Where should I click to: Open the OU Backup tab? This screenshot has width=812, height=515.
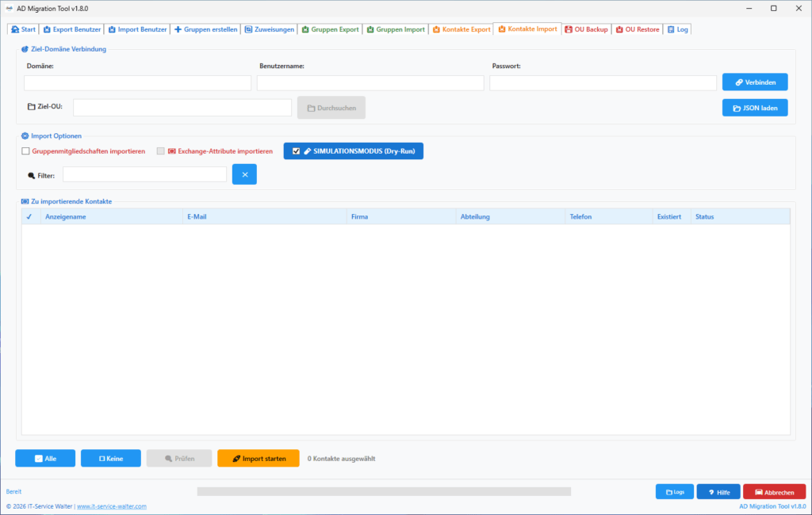pyautogui.click(x=586, y=29)
